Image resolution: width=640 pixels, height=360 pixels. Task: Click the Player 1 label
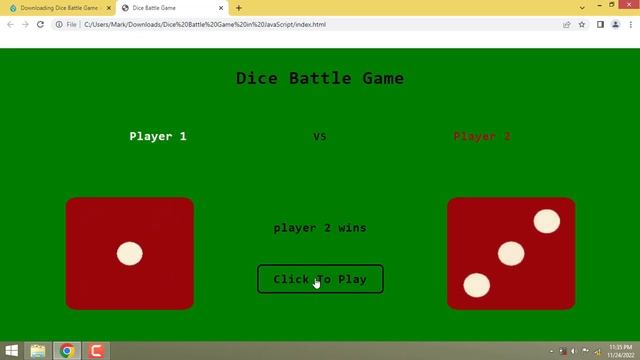click(x=158, y=136)
